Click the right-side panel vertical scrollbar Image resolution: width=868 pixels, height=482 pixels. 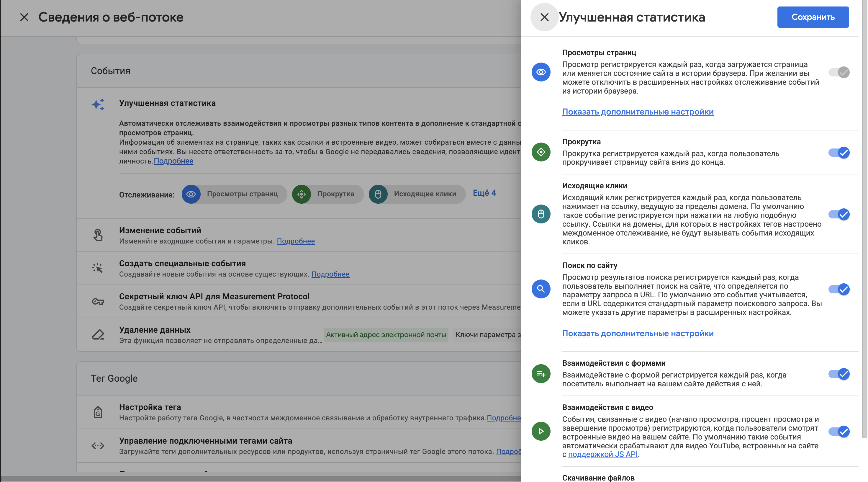[x=865, y=219]
